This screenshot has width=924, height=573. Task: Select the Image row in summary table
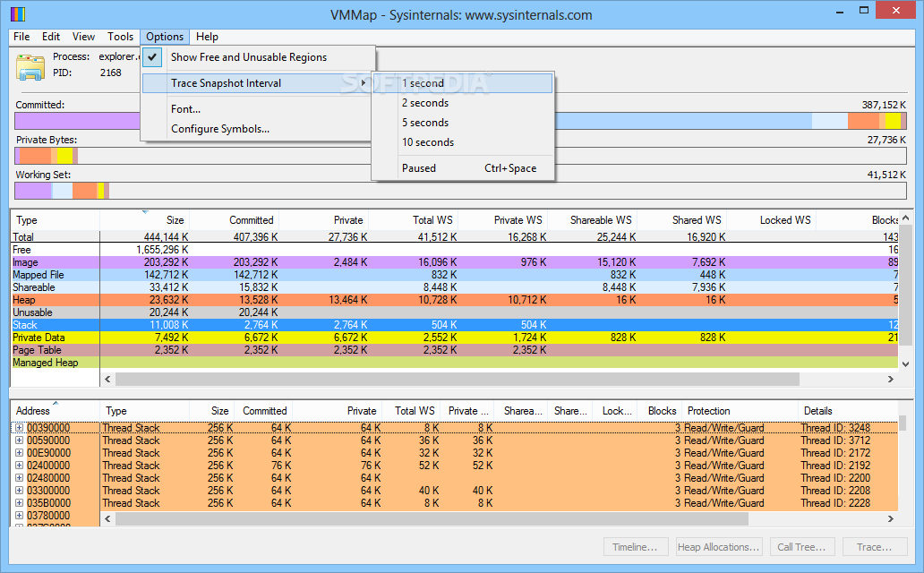click(x=454, y=262)
